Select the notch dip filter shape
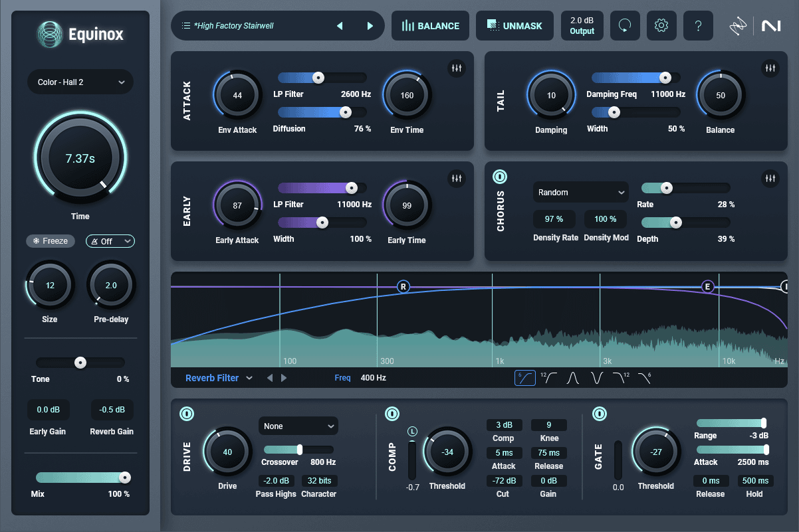 pos(596,378)
